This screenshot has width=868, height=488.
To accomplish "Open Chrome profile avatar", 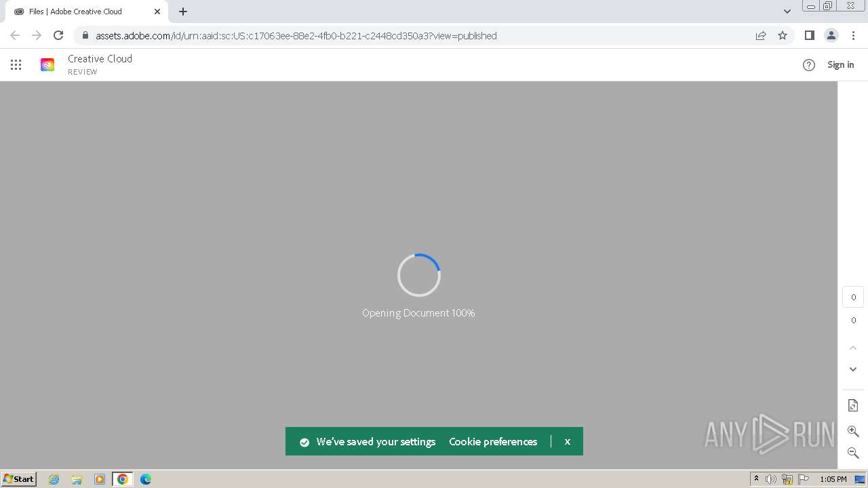I will tap(831, 35).
